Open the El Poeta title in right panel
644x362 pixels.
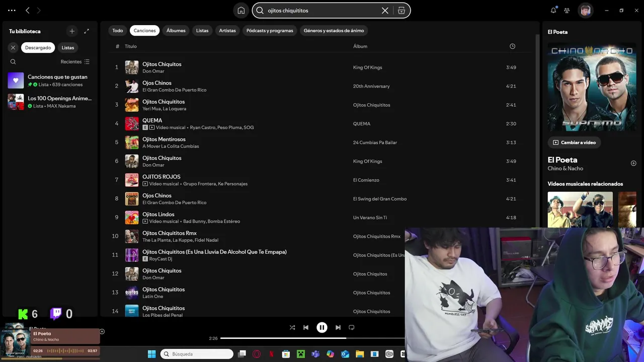[x=562, y=160]
